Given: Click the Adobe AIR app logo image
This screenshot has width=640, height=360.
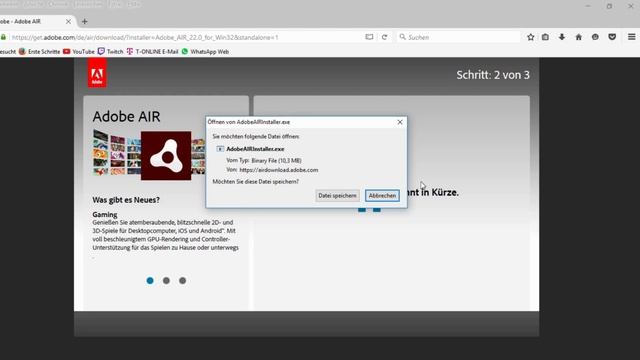Looking at the screenshot, I should click(x=166, y=156).
